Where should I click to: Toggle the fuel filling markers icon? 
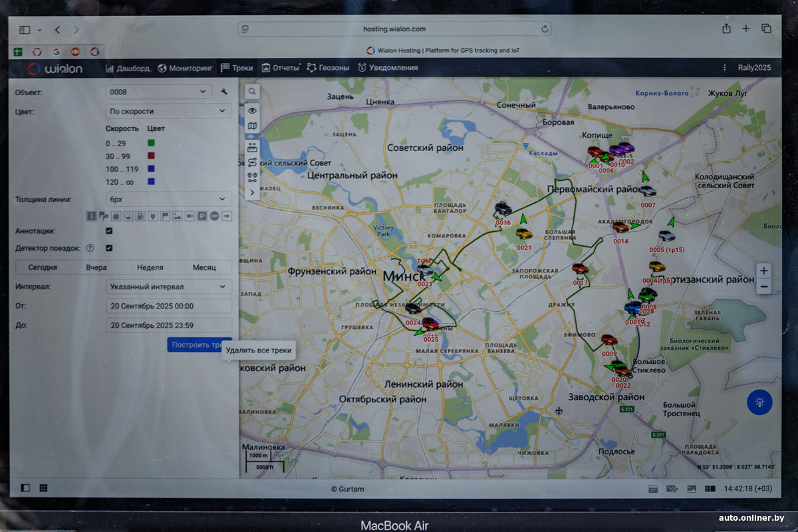pos(141,216)
